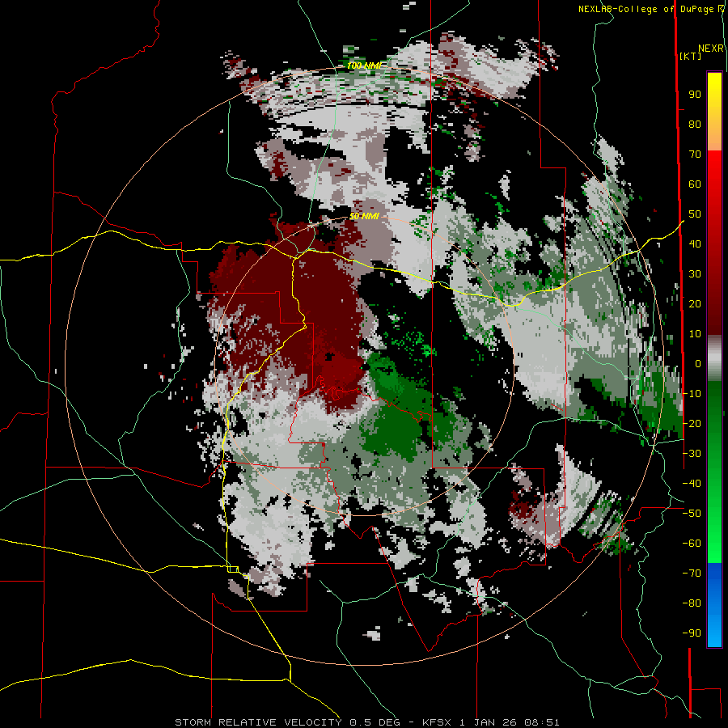Viewport: 728px width, 728px height.
Task: Click the -40 value on velocity scale
Action: click(692, 484)
